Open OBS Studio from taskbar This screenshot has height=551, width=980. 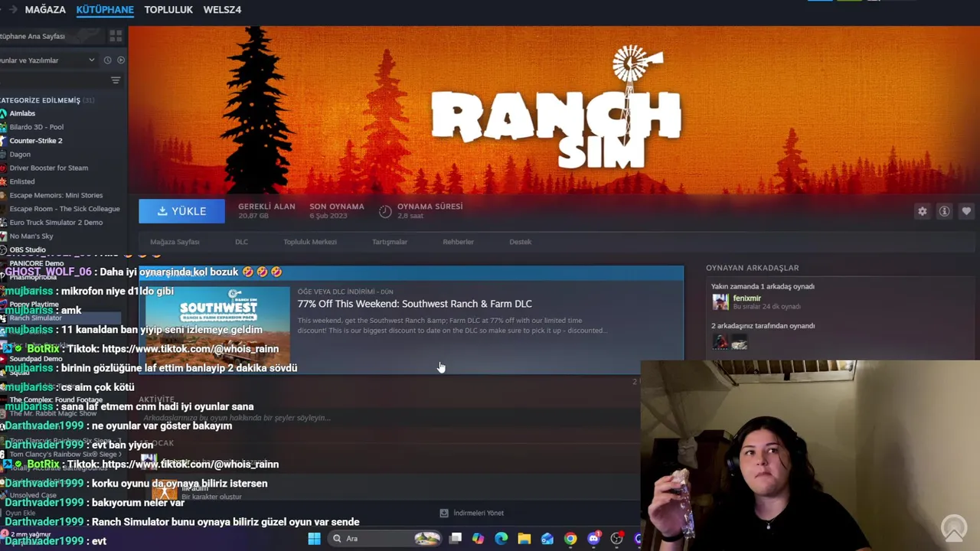616,539
